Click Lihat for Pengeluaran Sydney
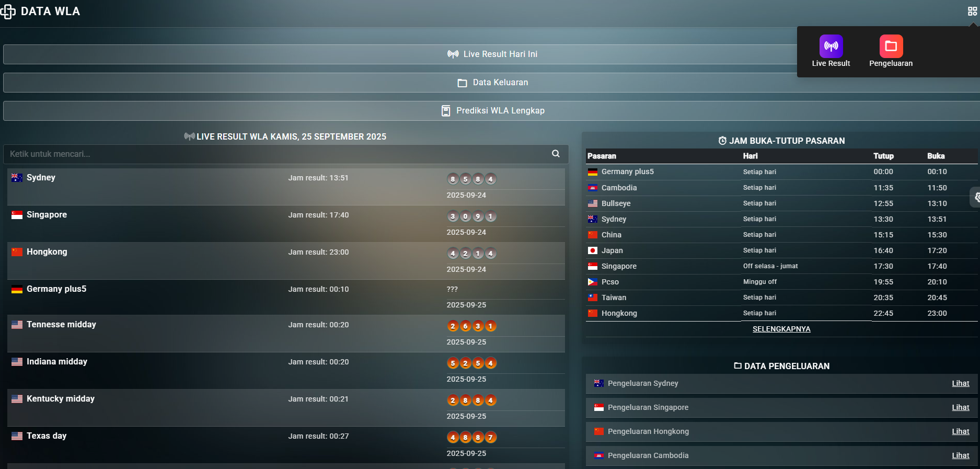Screen dimensions: 980x469 (x=960, y=383)
